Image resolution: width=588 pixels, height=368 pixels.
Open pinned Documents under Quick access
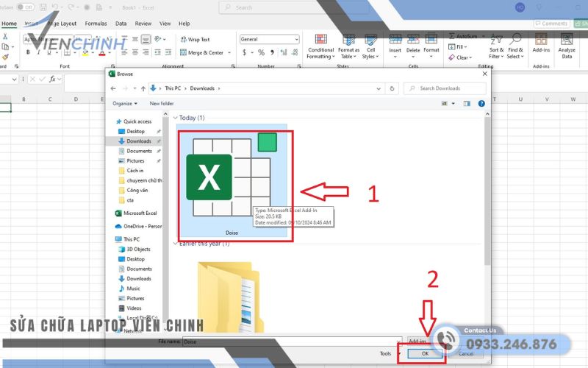[139, 151]
